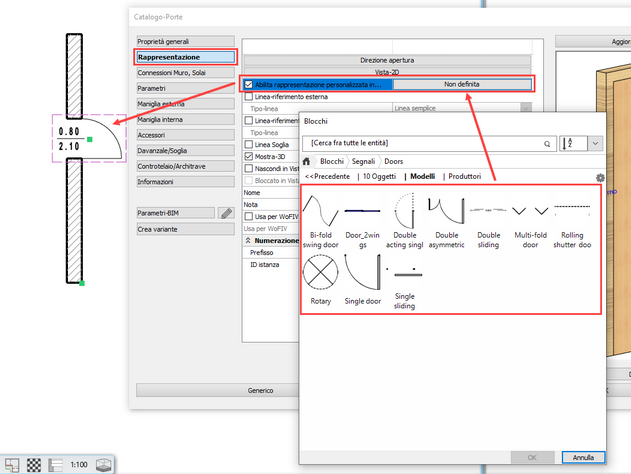The width and height of the screenshot is (631, 474).
Task: Collapse the Numerazione section
Action: click(x=248, y=241)
